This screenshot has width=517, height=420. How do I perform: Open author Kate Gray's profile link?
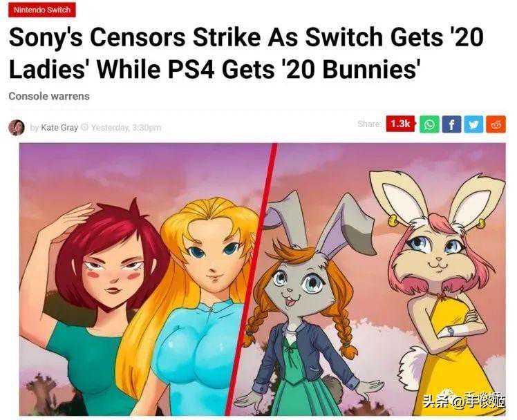coord(59,128)
